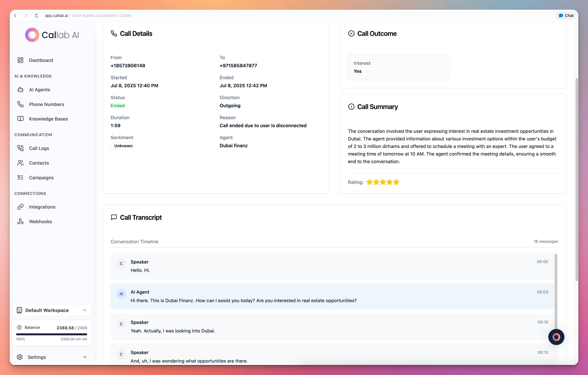Click the Phone Numbers handset icon
This screenshot has height=375, width=588.
(x=20, y=104)
